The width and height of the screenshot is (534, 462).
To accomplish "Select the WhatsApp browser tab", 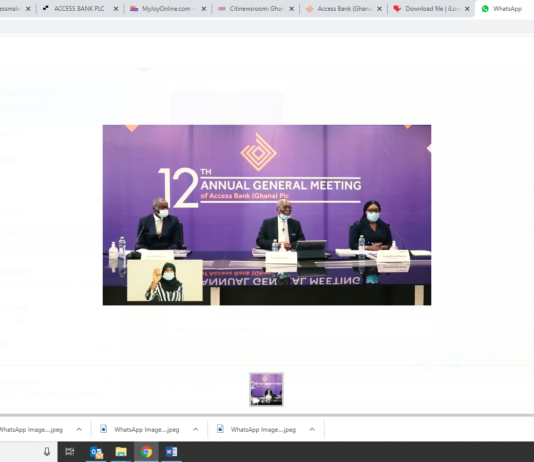I will click(505, 9).
